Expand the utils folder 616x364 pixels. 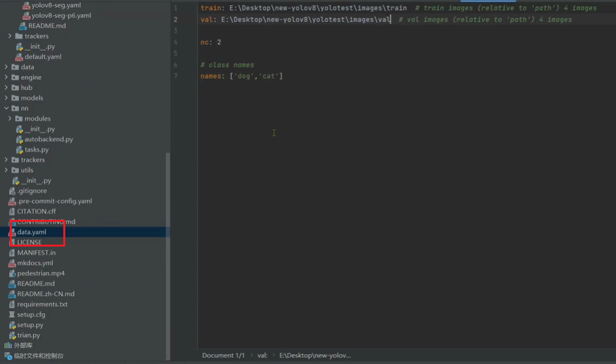pos(7,170)
